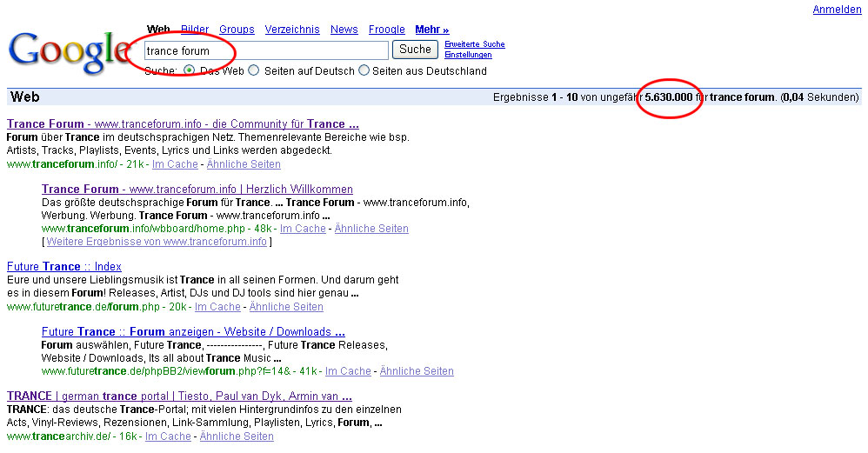Click the Anmelden sign-in link

(837, 10)
